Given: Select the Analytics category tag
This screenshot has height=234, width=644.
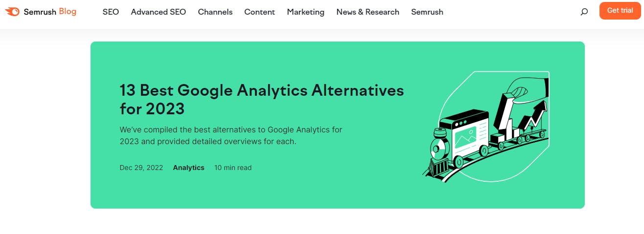Looking at the screenshot, I should (188, 168).
